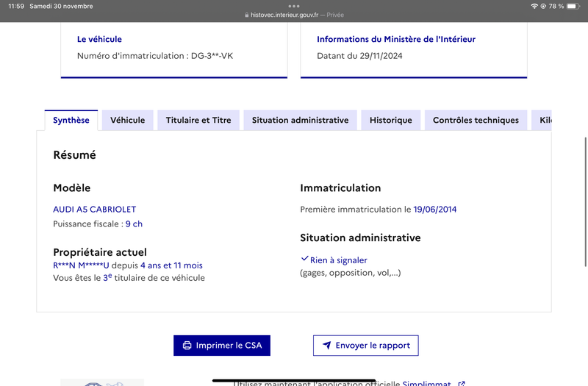Click the checkmark next to Rien à signaler

304,259
